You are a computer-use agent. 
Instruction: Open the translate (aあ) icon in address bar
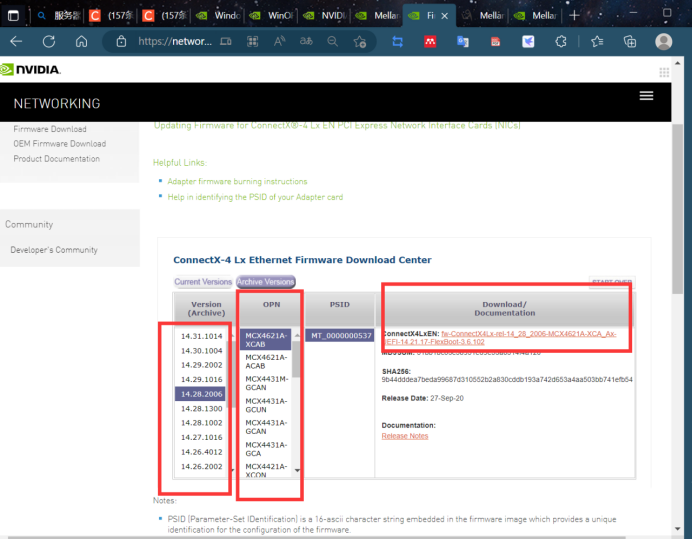(306, 42)
